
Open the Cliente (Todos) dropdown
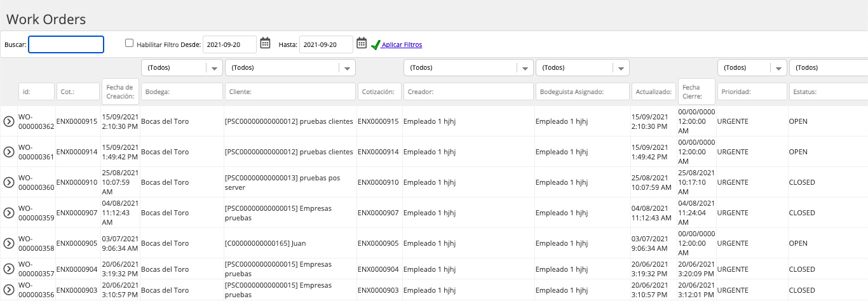290,67
